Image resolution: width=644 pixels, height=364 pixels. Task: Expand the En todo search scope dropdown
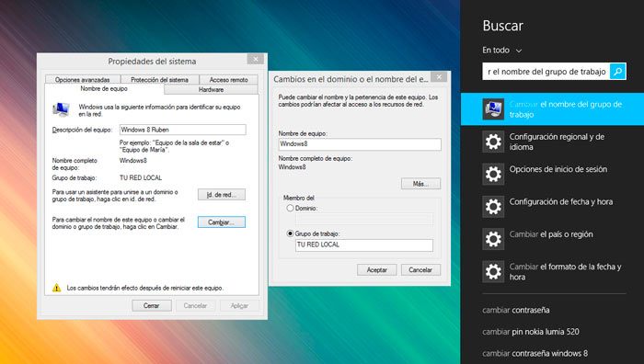(x=502, y=50)
